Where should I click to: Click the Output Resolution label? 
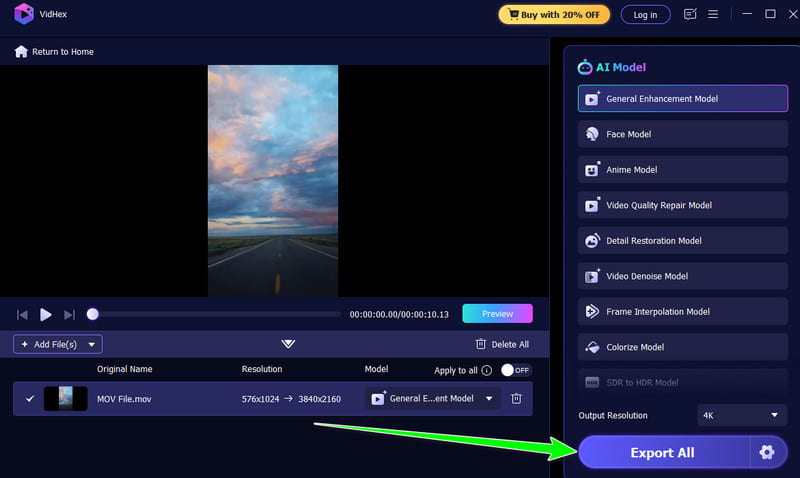613,415
